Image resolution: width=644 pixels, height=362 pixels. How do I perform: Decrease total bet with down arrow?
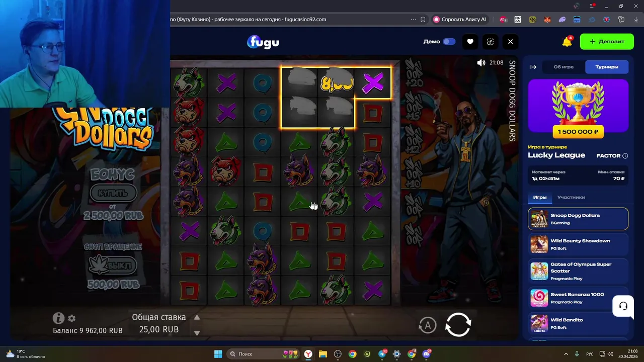point(197,332)
